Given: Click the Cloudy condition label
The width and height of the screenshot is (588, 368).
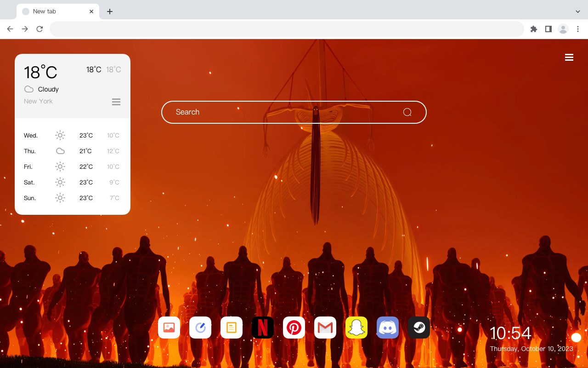Looking at the screenshot, I should click(x=48, y=89).
